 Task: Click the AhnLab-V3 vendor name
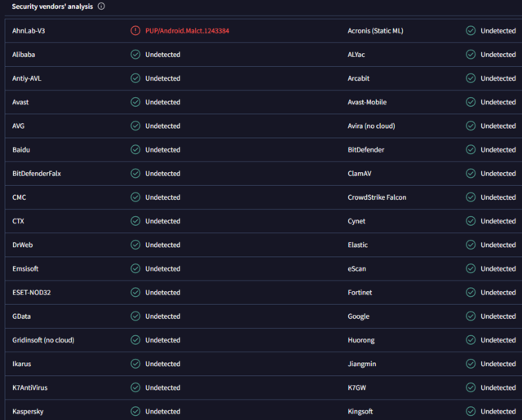[x=29, y=31]
